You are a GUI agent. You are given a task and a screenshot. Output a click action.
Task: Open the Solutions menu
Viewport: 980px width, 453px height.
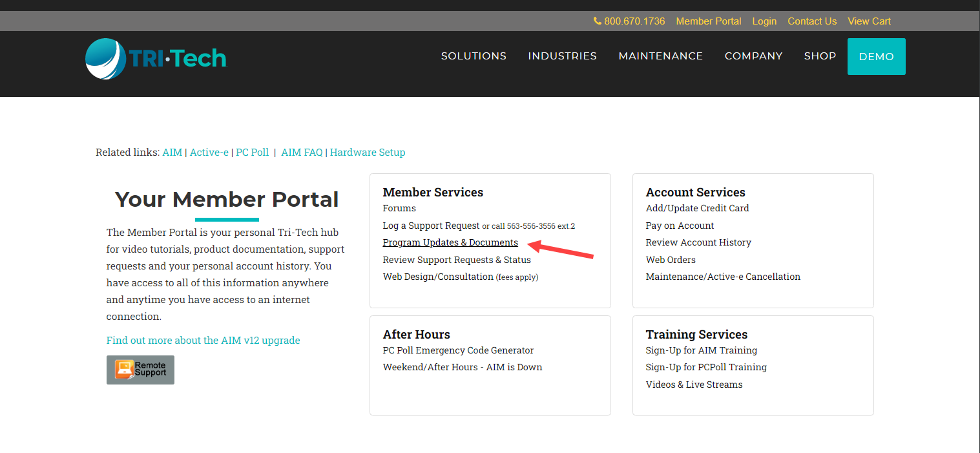474,56
